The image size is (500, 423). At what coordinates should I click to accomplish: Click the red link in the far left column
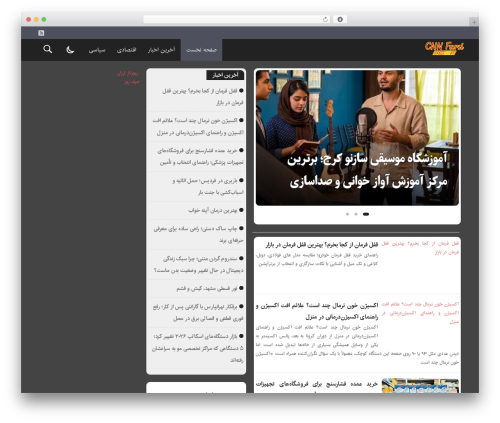click(x=128, y=77)
